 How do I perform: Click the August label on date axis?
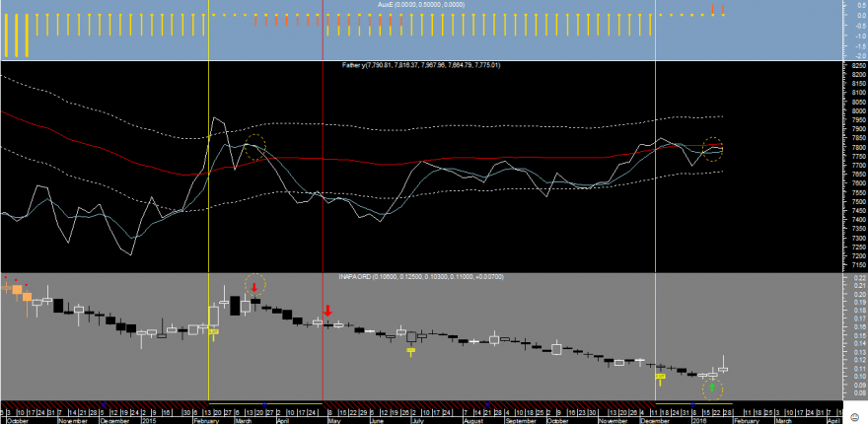[471, 421]
